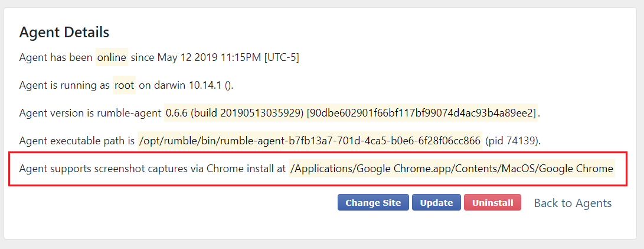Viewport: 644px width, 249px height.
Task: Select the highlighted 'online' status text
Action: (x=112, y=57)
